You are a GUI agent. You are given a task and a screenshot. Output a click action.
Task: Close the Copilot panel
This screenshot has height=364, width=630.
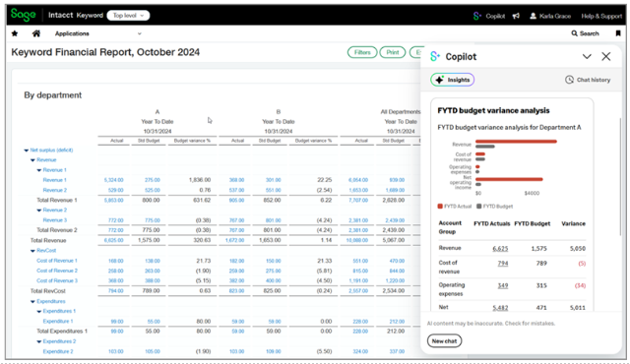click(x=606, y=57)
